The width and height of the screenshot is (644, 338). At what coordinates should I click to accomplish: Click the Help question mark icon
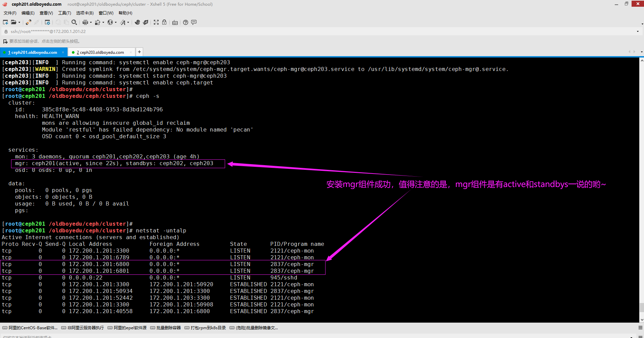[185, 22]
